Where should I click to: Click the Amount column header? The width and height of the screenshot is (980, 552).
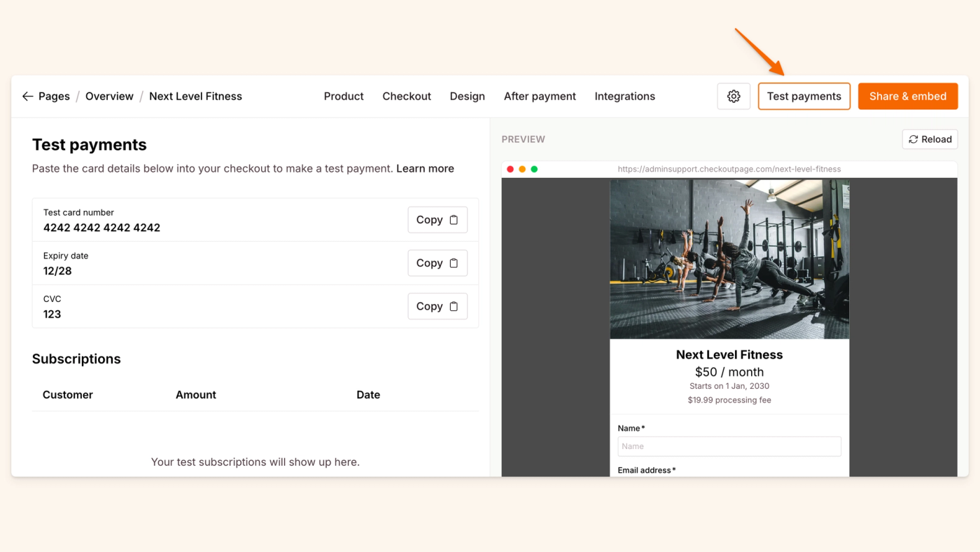coord(196,395)
